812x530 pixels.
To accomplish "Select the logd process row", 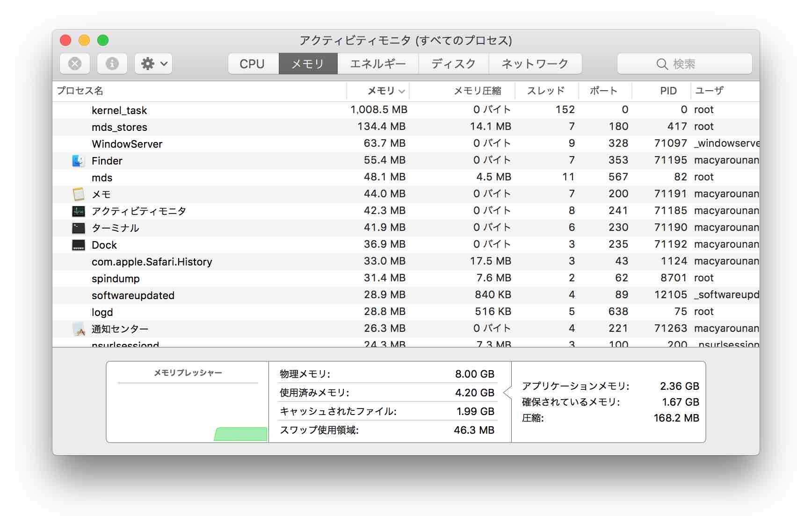I will [406, 312].
